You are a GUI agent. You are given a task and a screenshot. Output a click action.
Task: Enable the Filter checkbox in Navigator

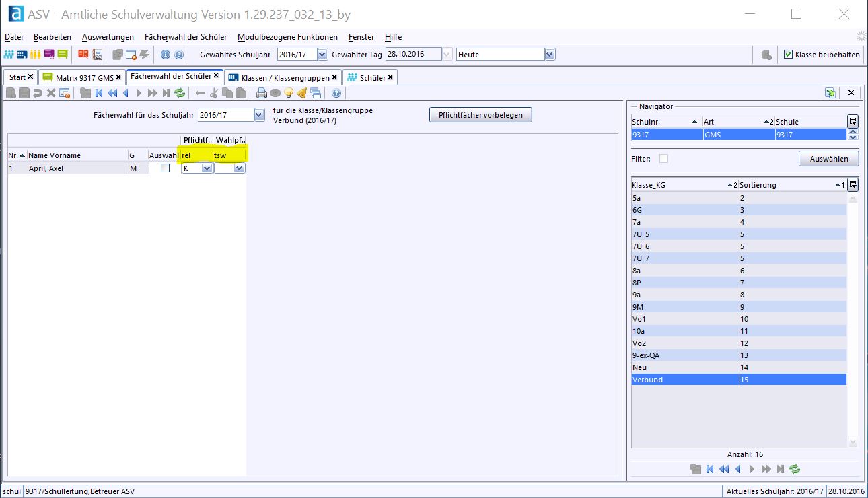point(664,159)
